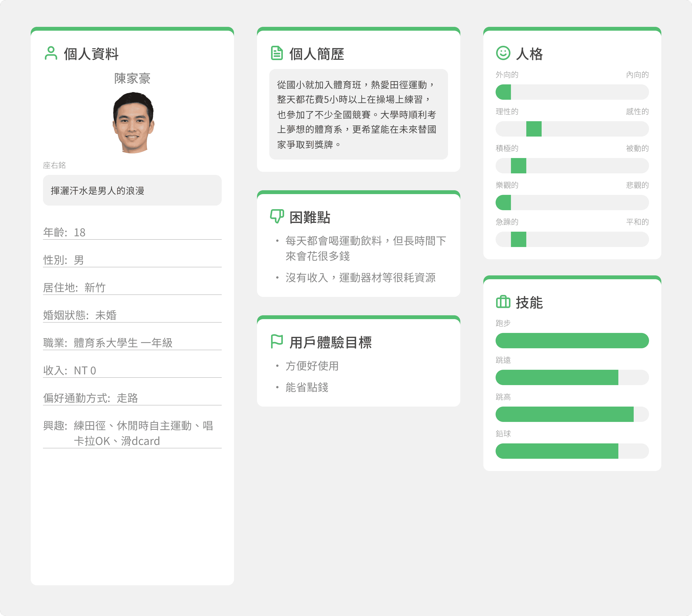Image resolution: width=692 pixels, height=616 pixels.
Task: Click the 急躁的 label
Action: click(507, 222)
